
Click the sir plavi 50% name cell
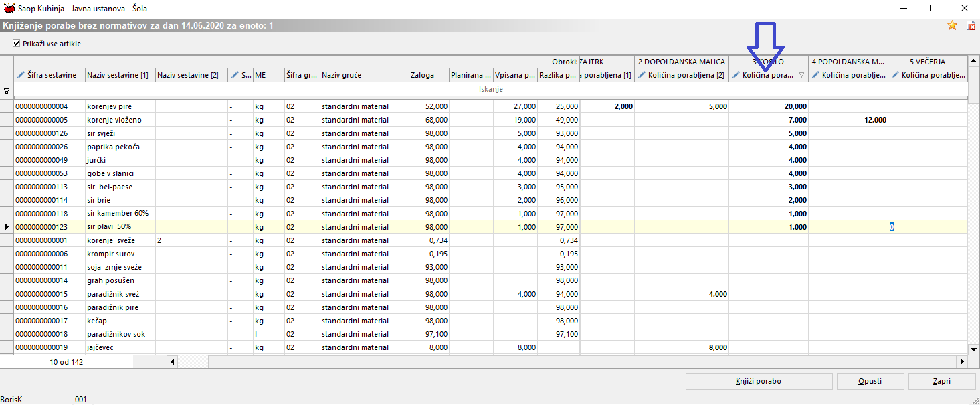pyautogui.click(x=120, y=227)
